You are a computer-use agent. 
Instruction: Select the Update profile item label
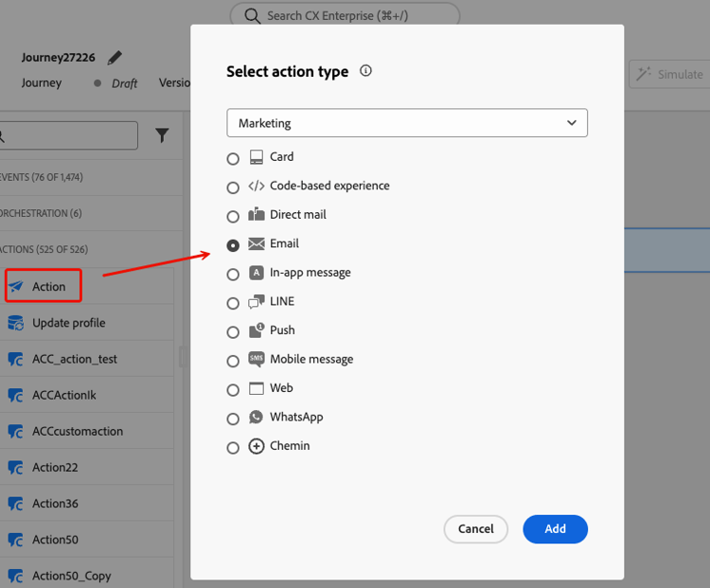(69, 323)
